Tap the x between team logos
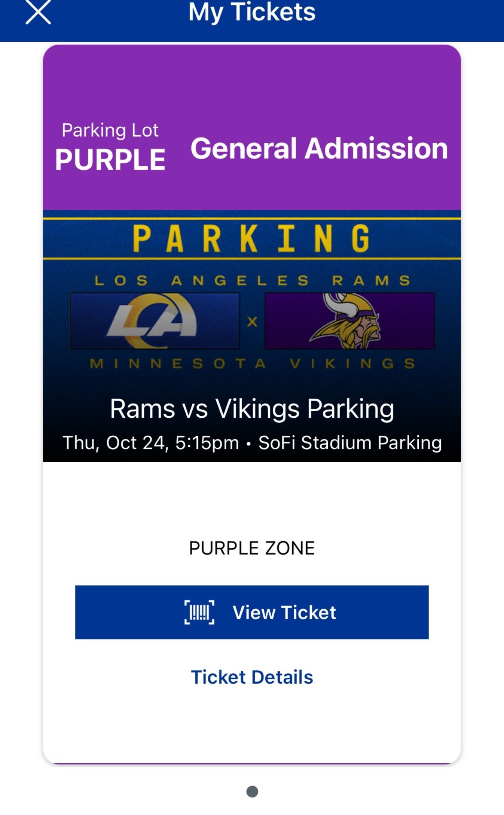 pyautogui.click(x=252, y=322)
